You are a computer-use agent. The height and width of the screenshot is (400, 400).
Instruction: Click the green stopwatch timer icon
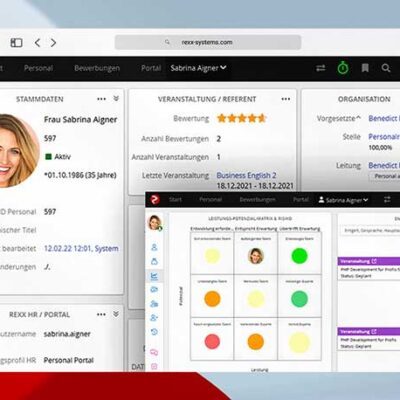(x=343, y=68)
